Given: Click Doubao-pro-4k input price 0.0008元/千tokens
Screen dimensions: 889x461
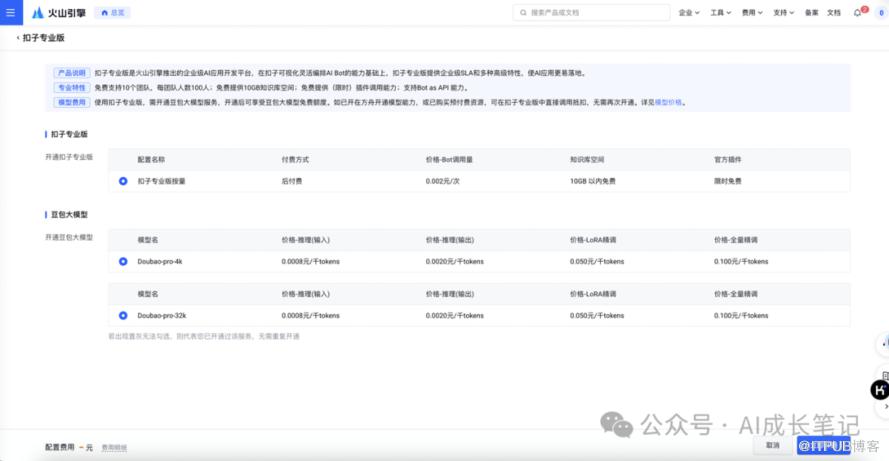Looking at the screenshot, I should [310, 261].
